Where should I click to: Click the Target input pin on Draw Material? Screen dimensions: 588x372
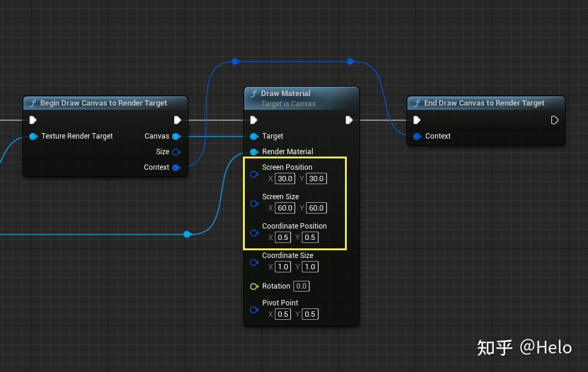tap(253, 136)
